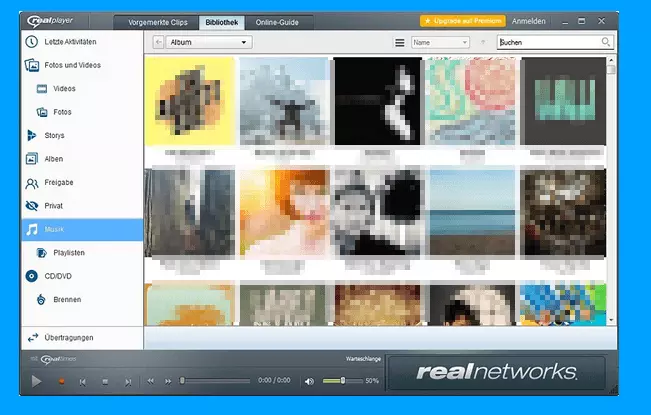Click the orange record button
651x415 pixels.
(x=61, y=381)
